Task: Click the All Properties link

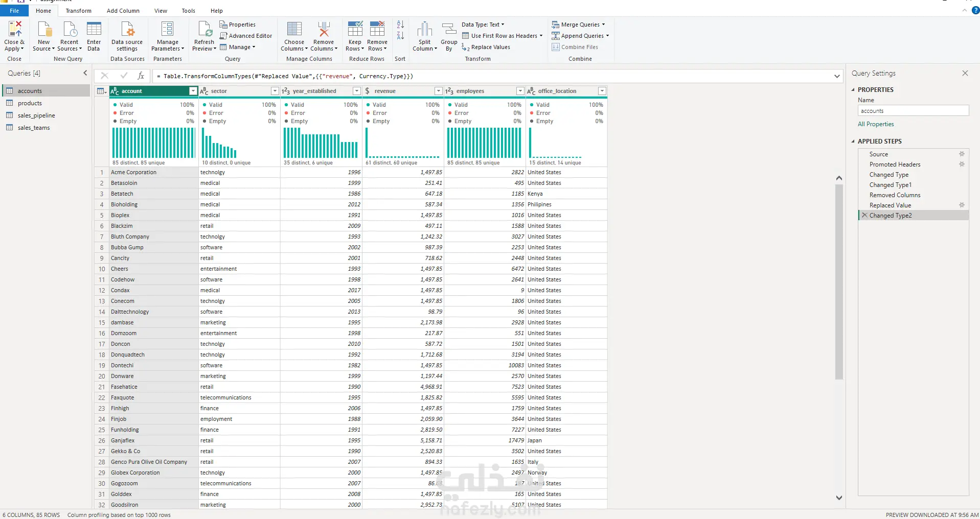Action: pos(876,124)
